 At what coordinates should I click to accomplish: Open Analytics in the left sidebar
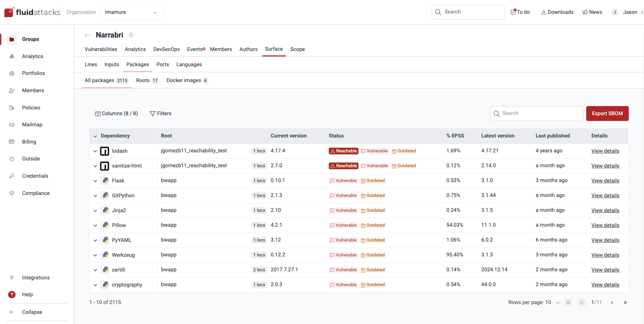(32, 56)
